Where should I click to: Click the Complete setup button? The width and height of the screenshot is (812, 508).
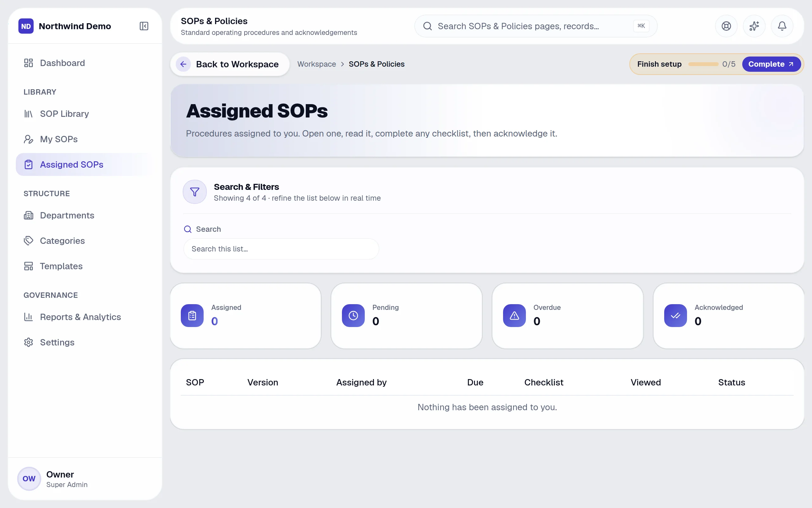pyautogui.click(x=771, y=64)
